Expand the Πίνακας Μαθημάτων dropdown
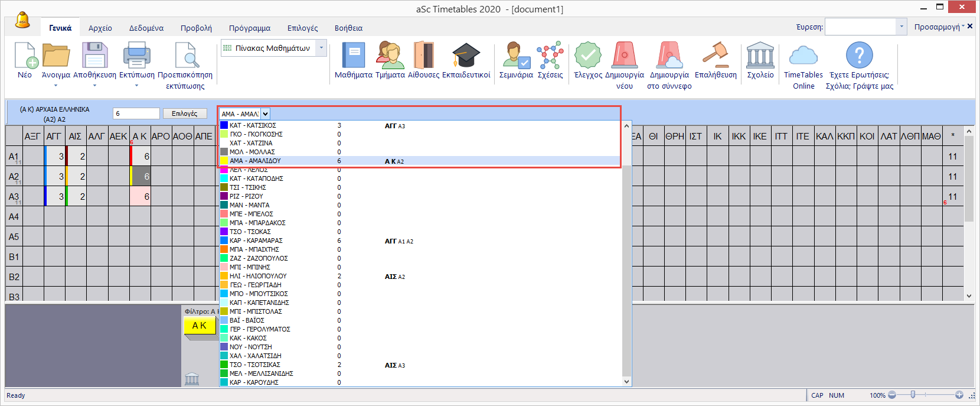 click(321, 48)
